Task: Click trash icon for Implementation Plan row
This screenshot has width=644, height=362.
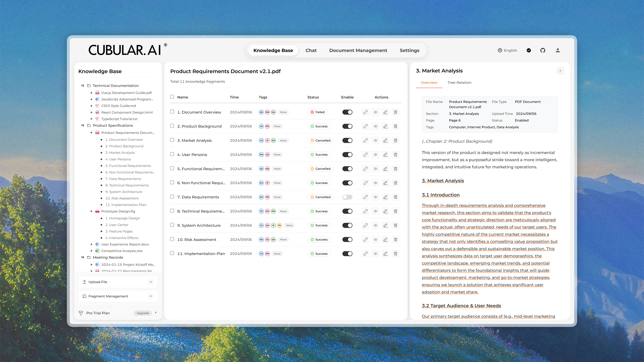Action: click(395, 254)
